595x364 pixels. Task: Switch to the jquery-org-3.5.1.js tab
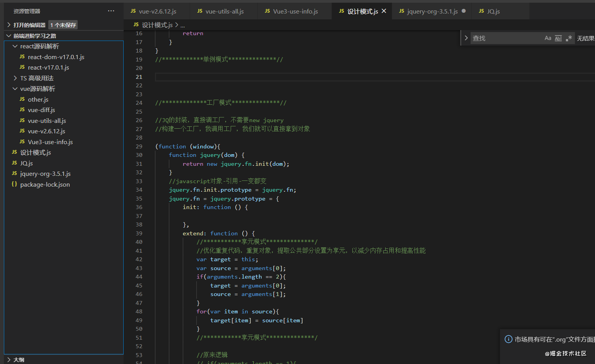[432, 11]
